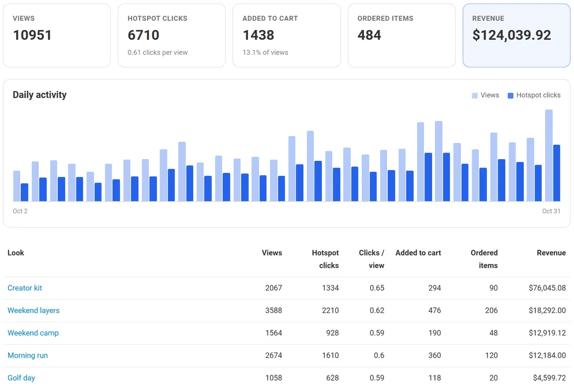This screenshot has width=574, height=392.
Task: Click Weekend camp views value 1564
Action: [274, 333]
